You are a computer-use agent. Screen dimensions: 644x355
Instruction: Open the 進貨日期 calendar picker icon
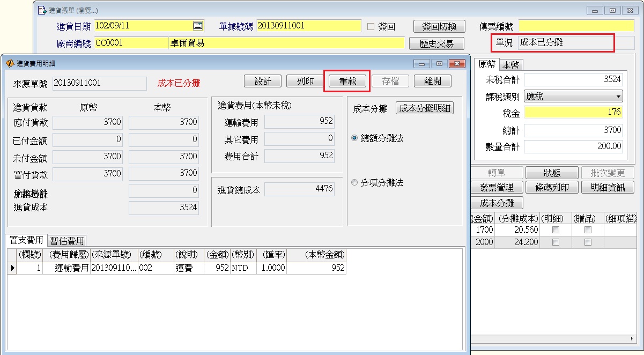(x=198, y=26)
